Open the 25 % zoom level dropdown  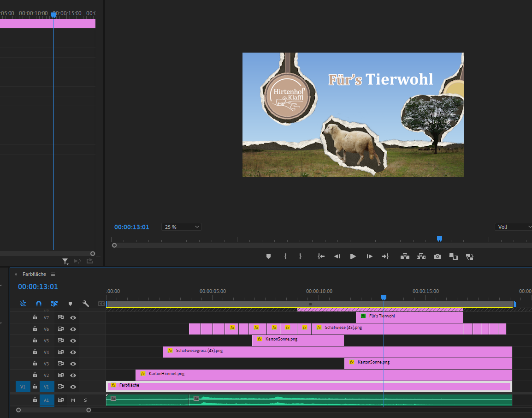(x=181, y=227)
